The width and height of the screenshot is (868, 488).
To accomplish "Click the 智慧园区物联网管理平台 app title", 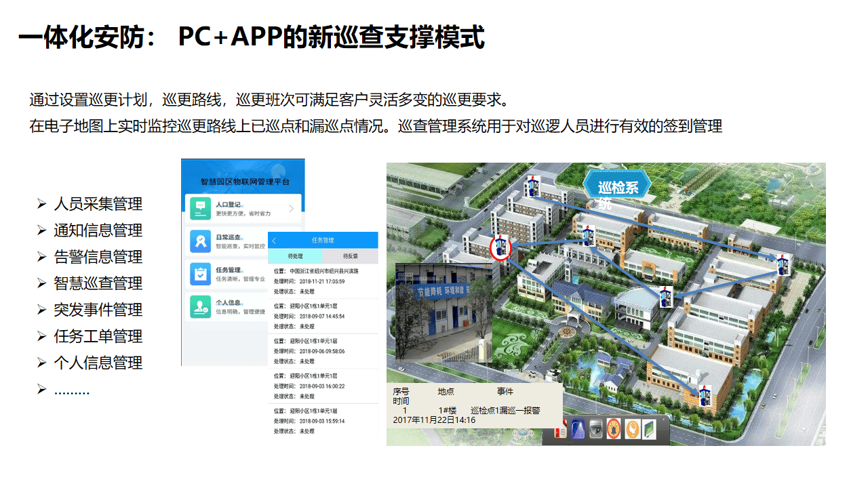I will 245,182.
